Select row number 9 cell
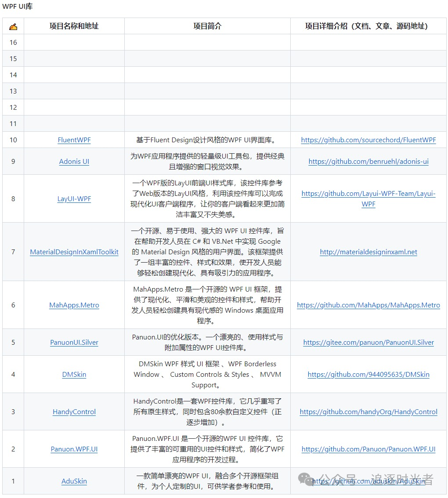The image size is (448, 498). [x=13, y=161]
